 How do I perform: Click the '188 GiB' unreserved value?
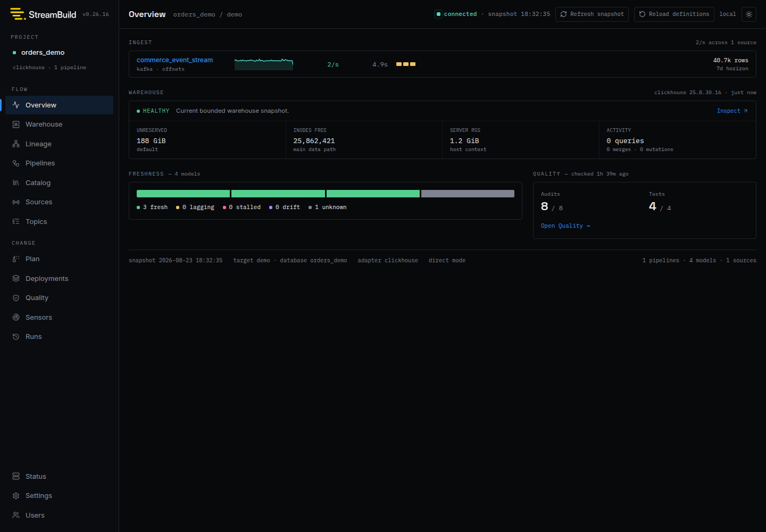151,141
